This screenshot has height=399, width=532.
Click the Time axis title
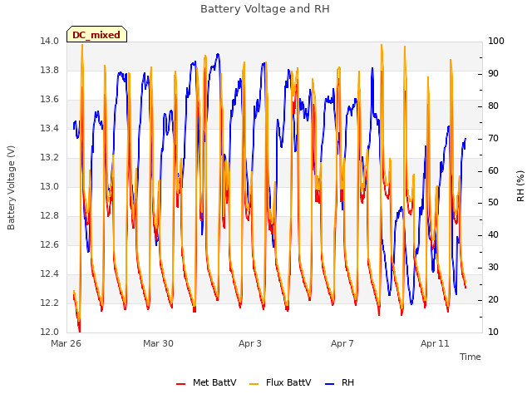click(x=470, y=357)
